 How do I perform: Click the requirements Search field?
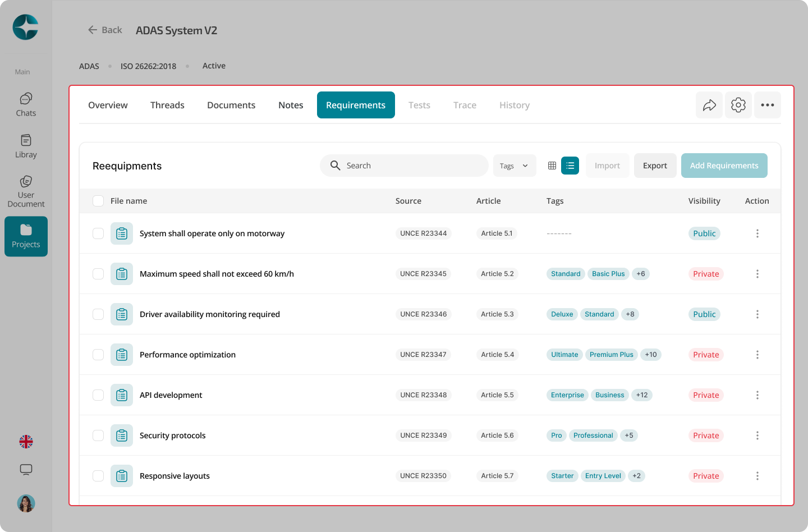(x=404, y=166)
